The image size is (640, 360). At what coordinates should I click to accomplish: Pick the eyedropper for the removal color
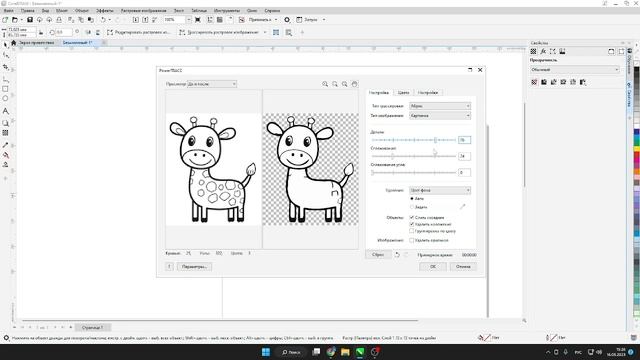tap(462, 207)
